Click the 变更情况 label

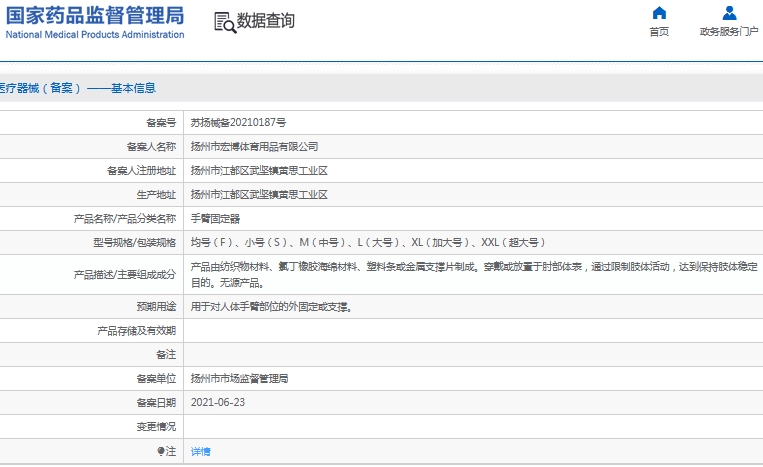[x=156, y=427]
